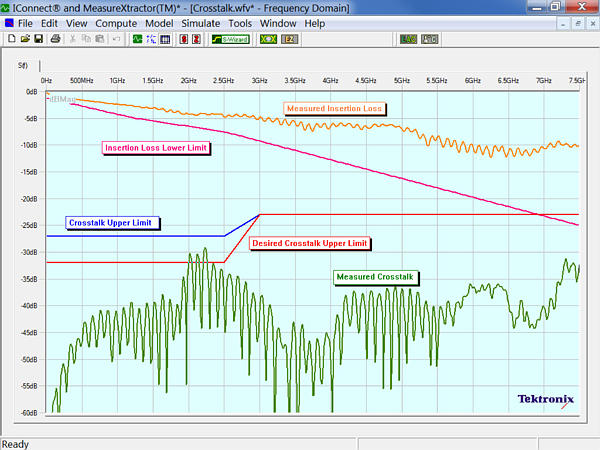The width and height of the screenshot is (600, 450).
Task: Minimize the inner document window
Action: (x=563, y=24)
